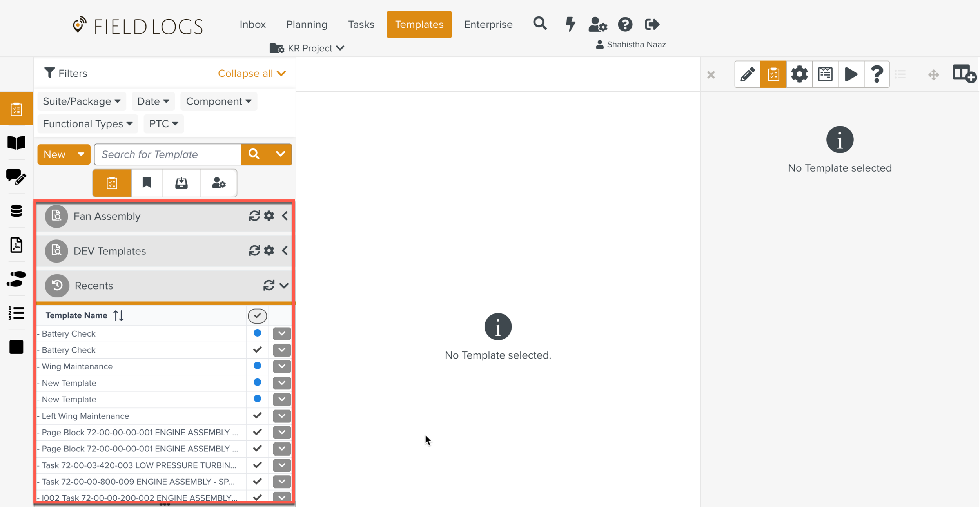Click the pencil edit icon in right toolbar
This screenshot has height=507, width=980.
point(747,74)
